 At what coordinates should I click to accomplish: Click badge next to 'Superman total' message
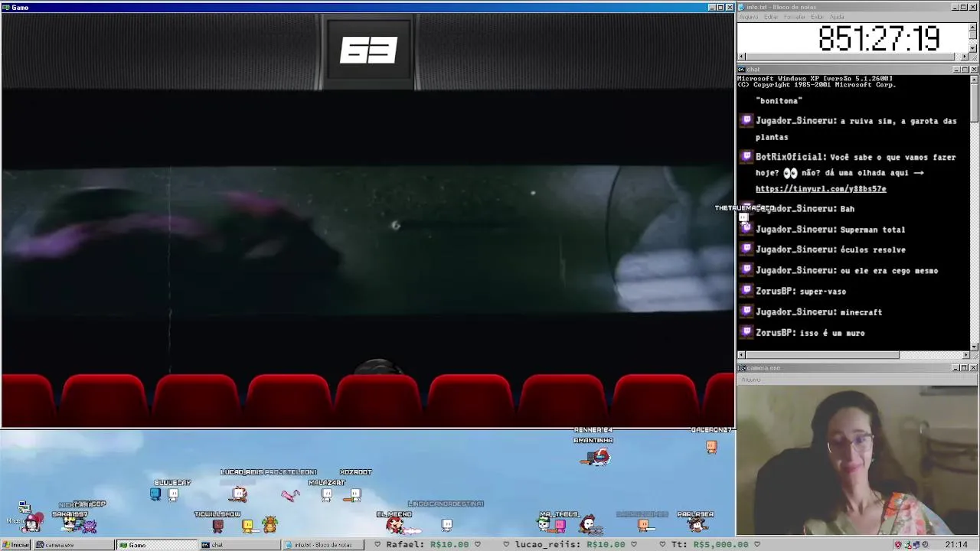(x=746, y=229)
